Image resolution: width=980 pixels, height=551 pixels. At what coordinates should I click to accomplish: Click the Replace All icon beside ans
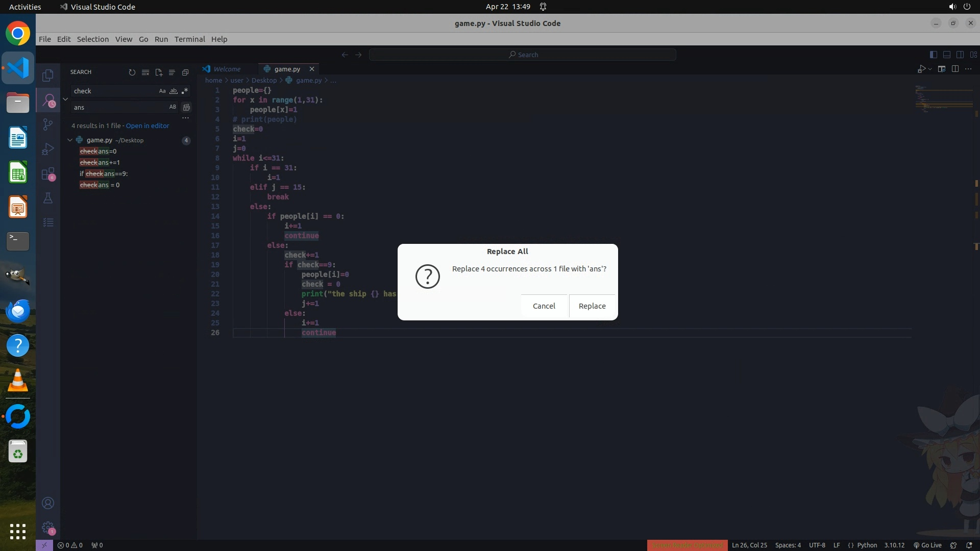tap(186, 107)
